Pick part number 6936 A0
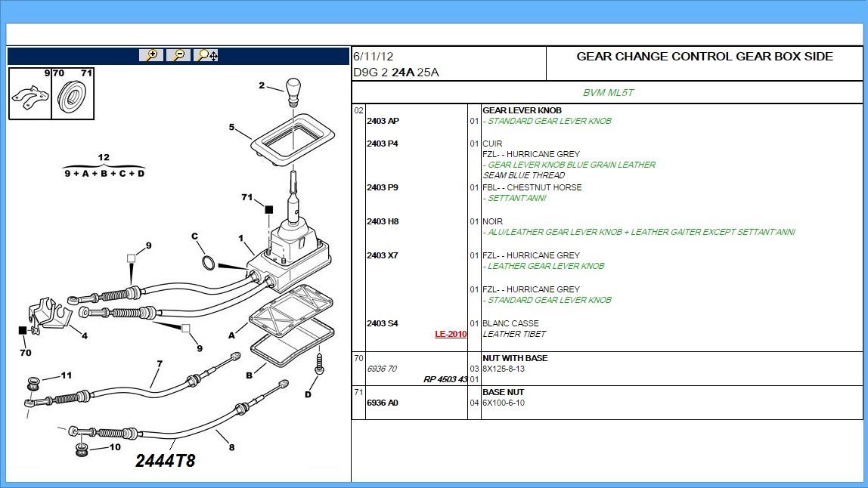868x488 pixels. (382, 403)
